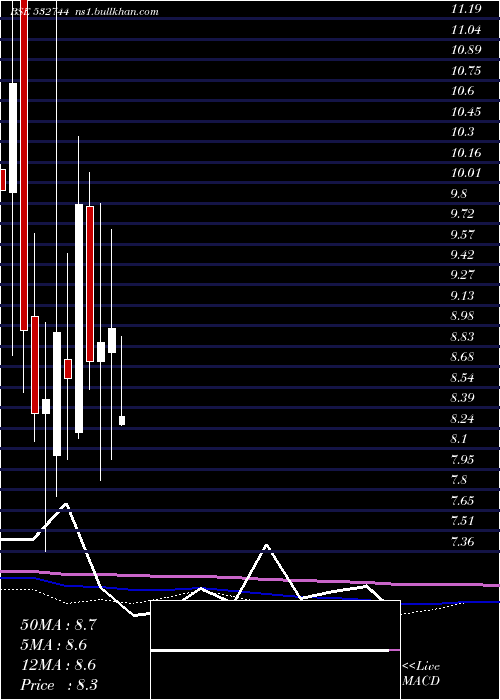Viewport: 500px width, 700px height.
Task: Click the 10.89 price axis label
Action: point(466,50)
